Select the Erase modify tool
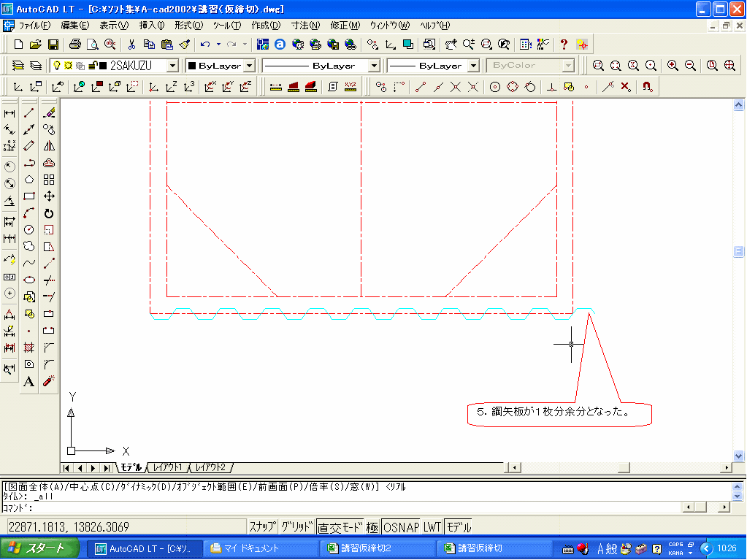747x560 pixels. 49,113
